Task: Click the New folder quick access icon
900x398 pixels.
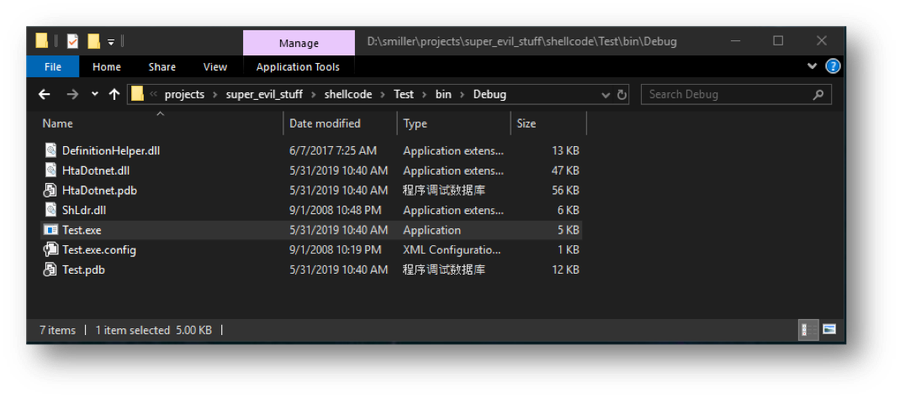Action: coord(94,41)
